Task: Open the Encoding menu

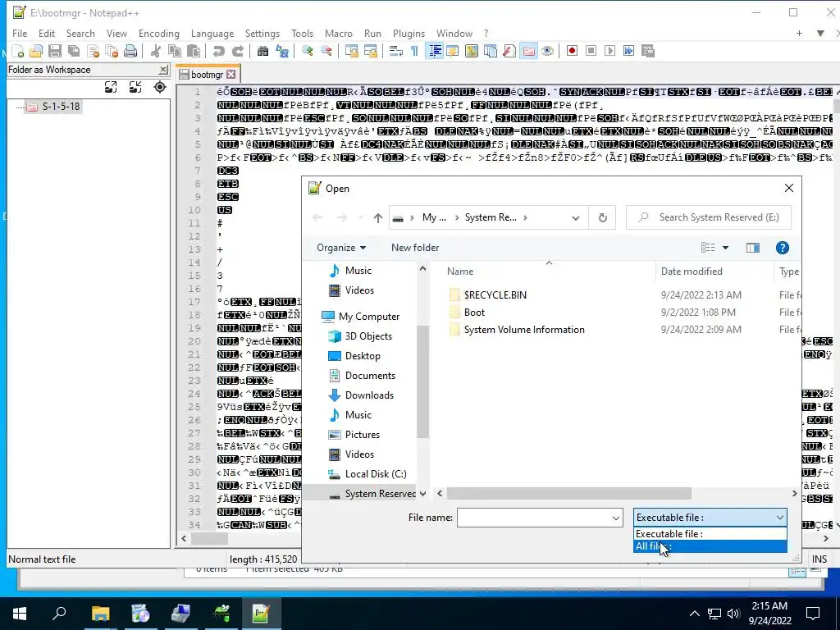Action: 159,33
